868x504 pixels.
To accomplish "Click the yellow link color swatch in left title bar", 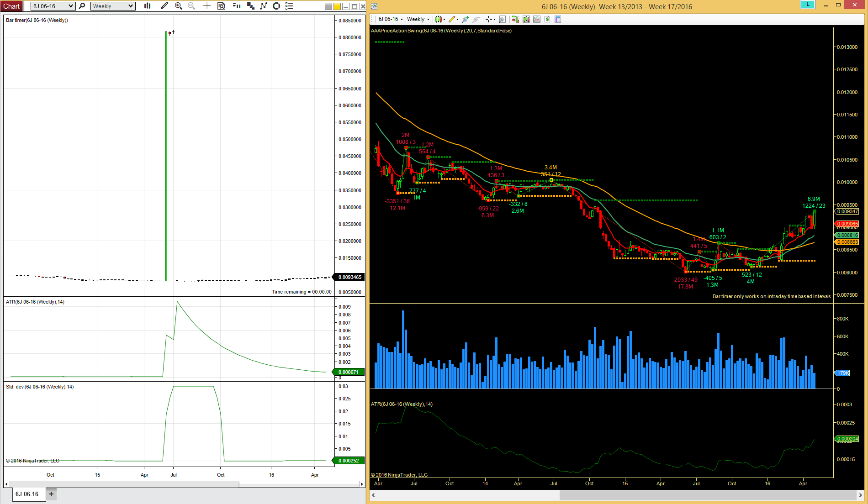I will pyautogui.click(x=337, y=6).
